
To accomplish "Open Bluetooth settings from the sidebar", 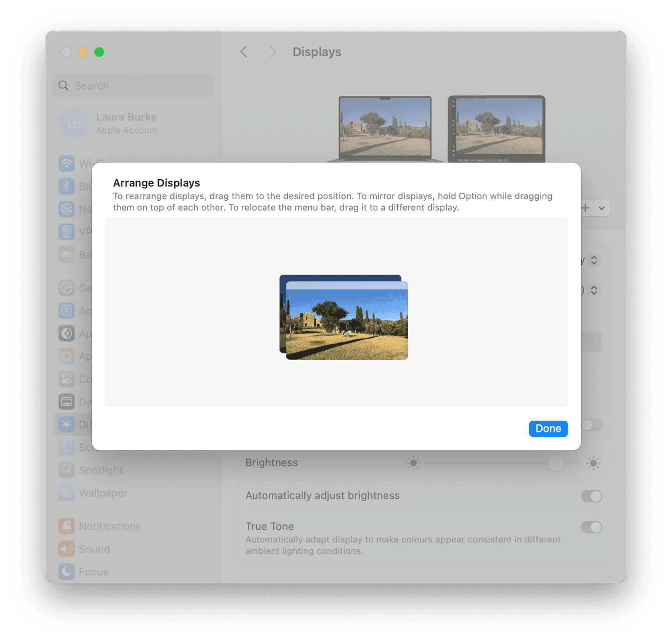I will coord(67,186).
